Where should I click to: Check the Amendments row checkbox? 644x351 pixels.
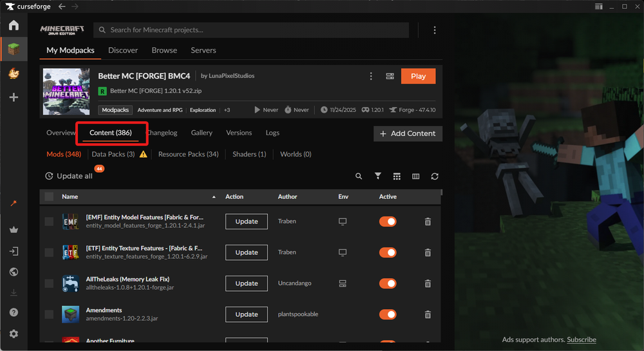[49, 314]
